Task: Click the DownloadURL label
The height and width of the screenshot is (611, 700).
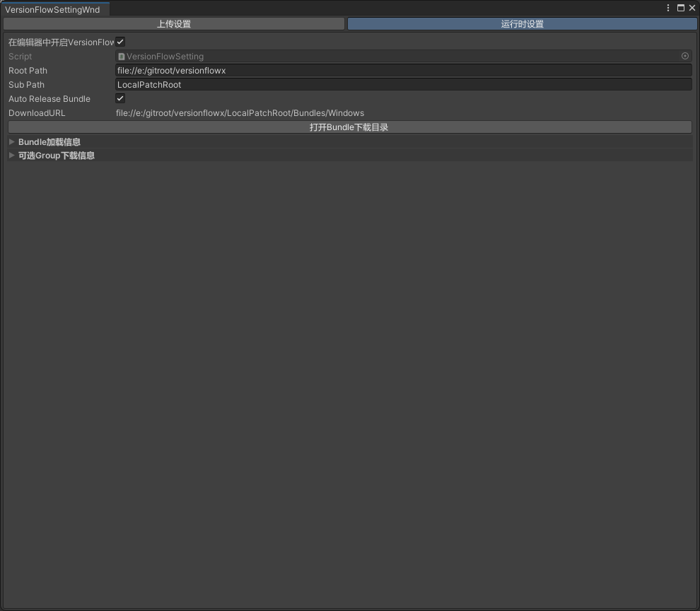Action: pyautogui.click(x=37, y=113)
